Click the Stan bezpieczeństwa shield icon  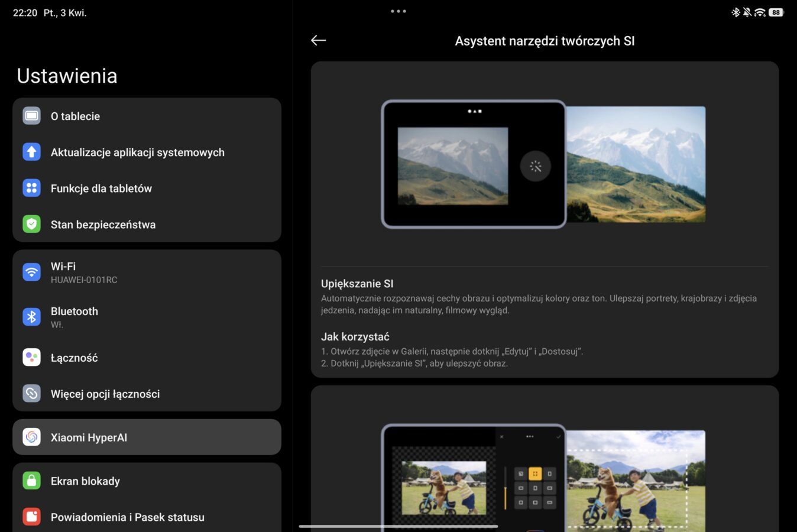point(32,225)
